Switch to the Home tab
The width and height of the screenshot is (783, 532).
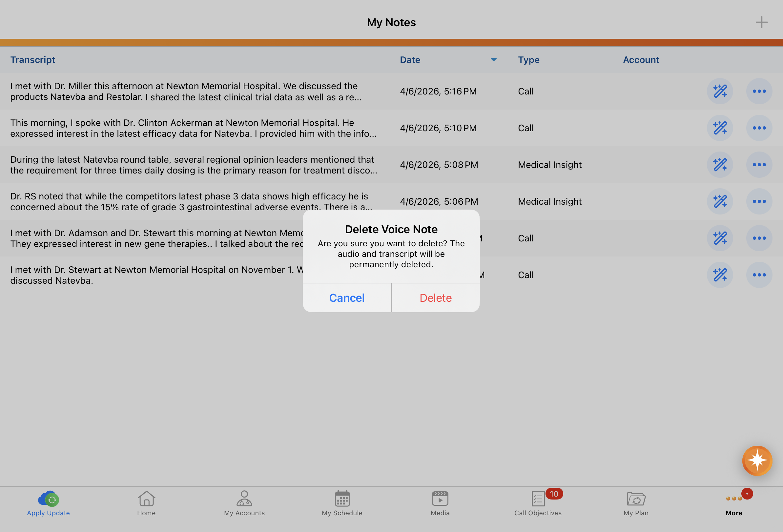[x=146, y=503]
